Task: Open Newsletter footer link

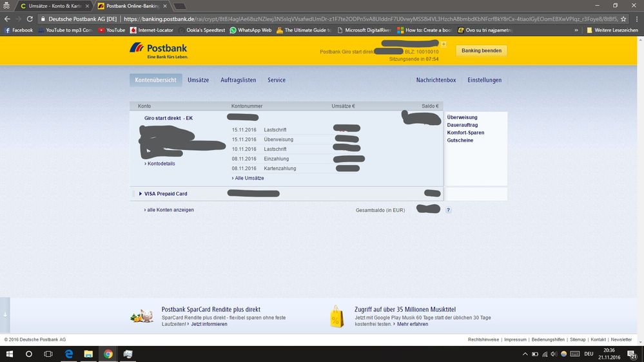Action: 621,339
